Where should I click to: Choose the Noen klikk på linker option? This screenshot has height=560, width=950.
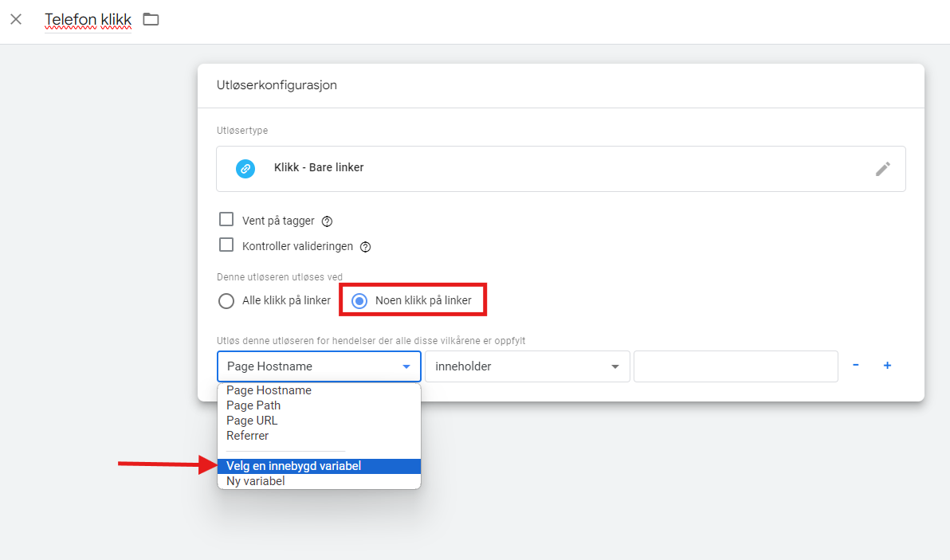coord(359,301)
